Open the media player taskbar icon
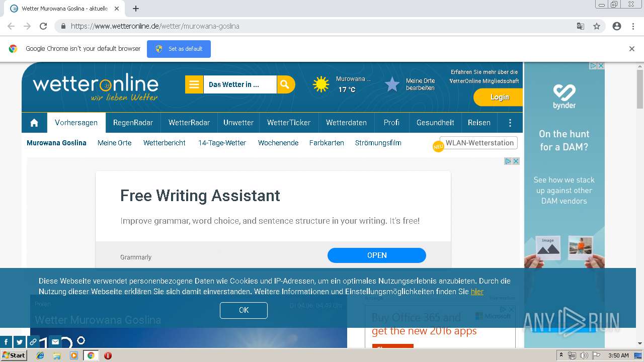 coord(74,355)
